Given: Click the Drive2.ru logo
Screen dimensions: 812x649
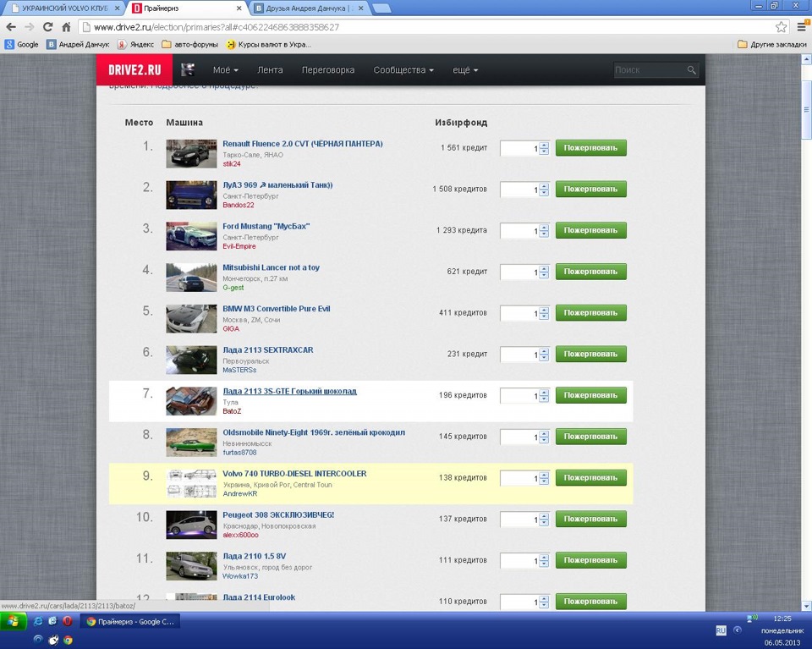Looking at the screenshot, I should pos(134,70).
